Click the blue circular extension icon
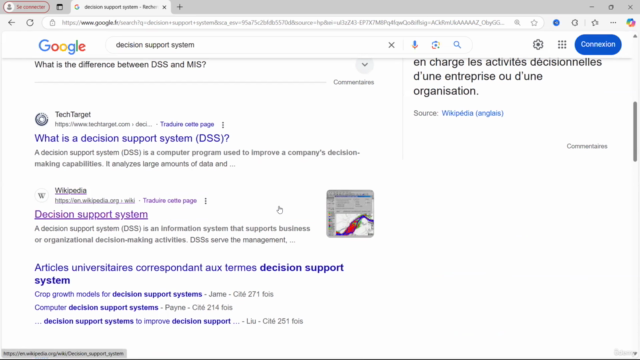This screenshot has width=640, height=360. pos(556,23)
